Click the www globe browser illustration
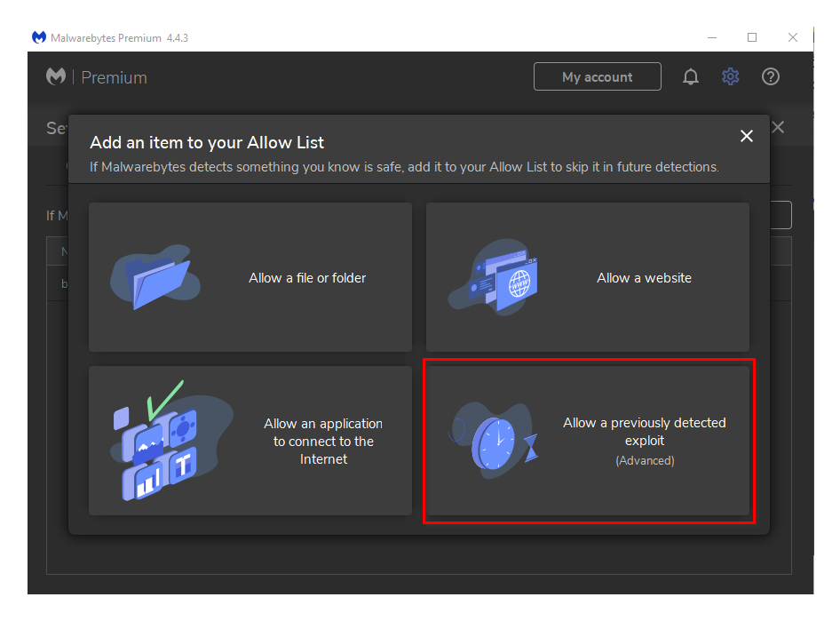The height and width of the screenshot is (621, 840). (x=494, y=277)
